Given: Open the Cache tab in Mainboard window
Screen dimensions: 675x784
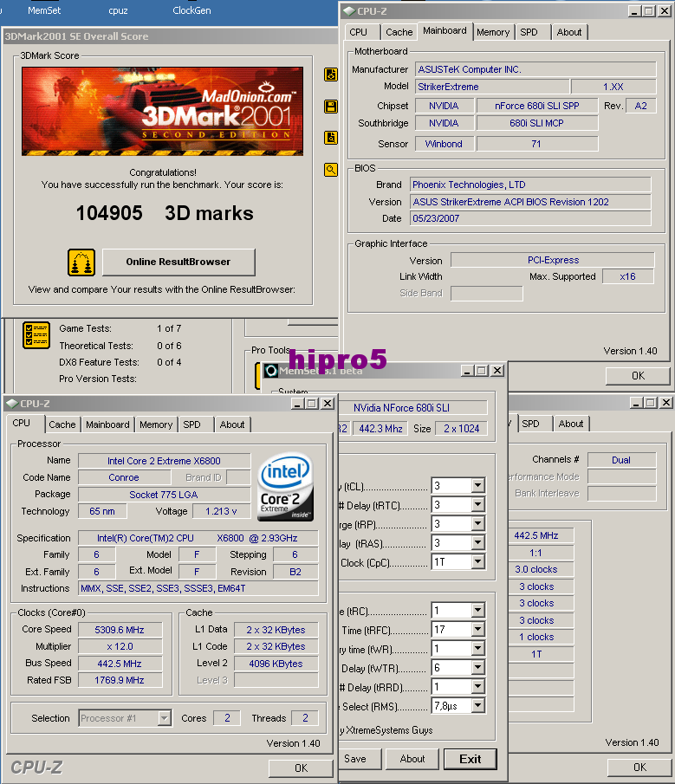Looking at the screenshot, I should 399,32.
